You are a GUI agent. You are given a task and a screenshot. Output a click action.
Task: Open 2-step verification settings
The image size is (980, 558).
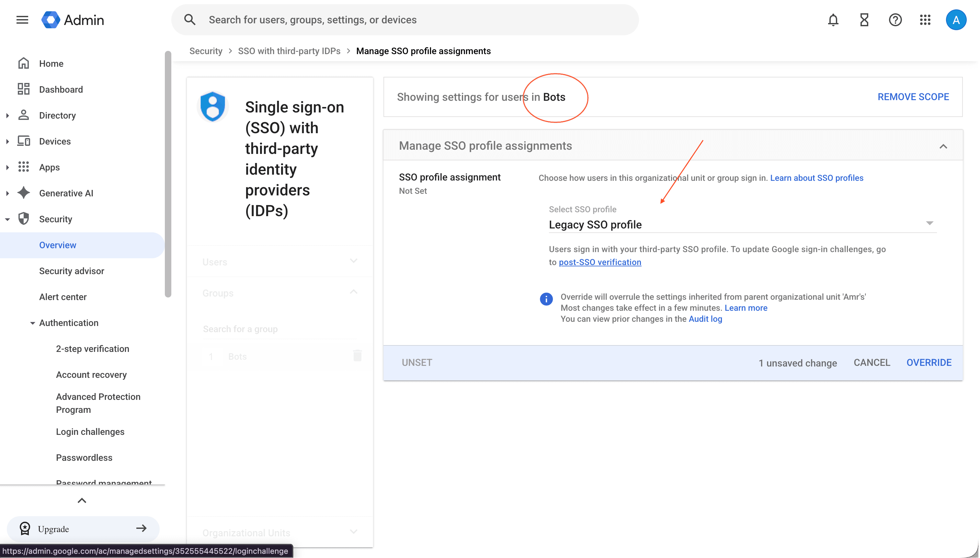click(93, 349)
